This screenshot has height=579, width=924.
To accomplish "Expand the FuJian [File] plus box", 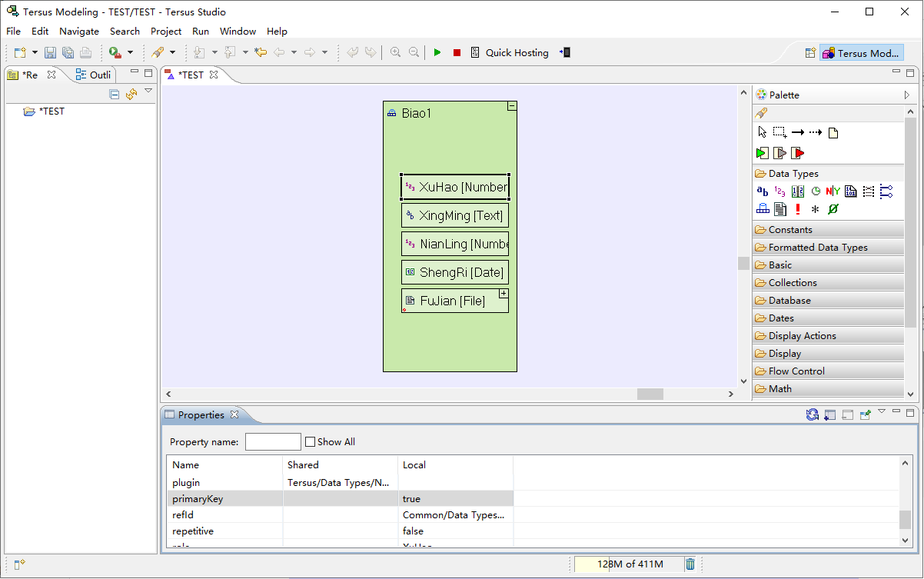I will [x=504, y=294].
